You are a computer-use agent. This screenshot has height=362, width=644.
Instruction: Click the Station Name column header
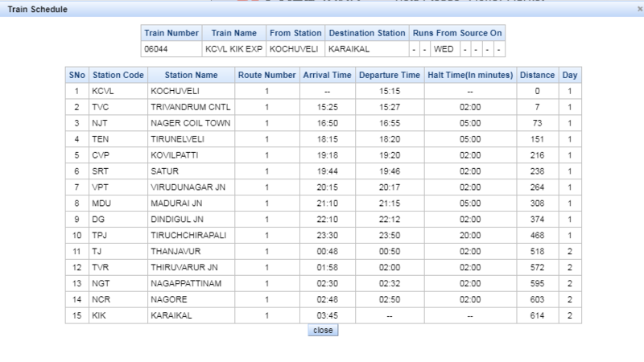click(x=191, y=75)
